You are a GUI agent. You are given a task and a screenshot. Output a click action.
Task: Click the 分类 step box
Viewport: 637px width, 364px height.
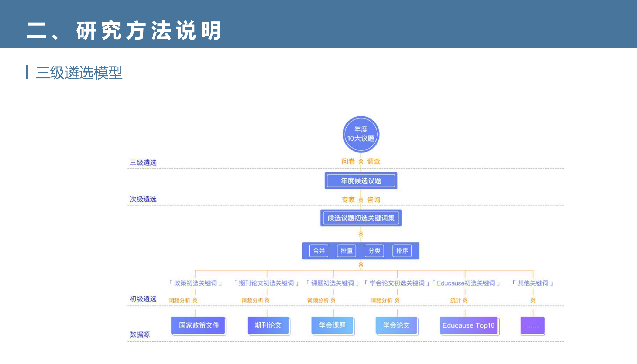pos(374,251)
